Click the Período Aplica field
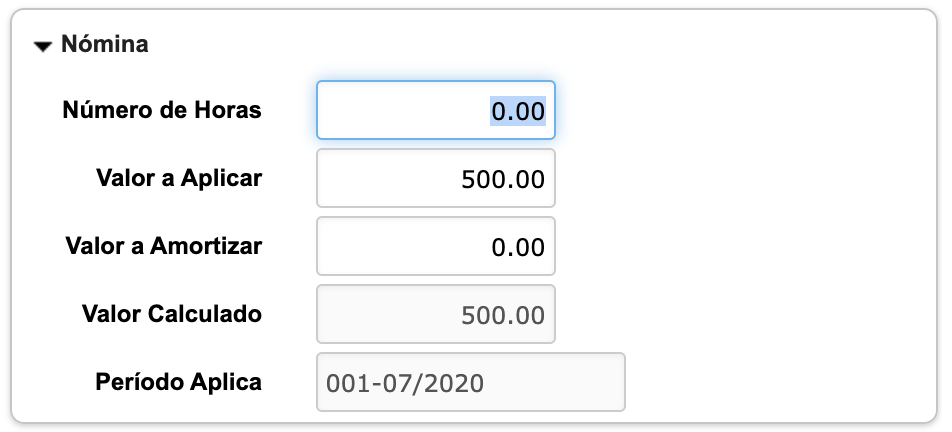Viewport: 952px width, 432px height. click(470, 382)
